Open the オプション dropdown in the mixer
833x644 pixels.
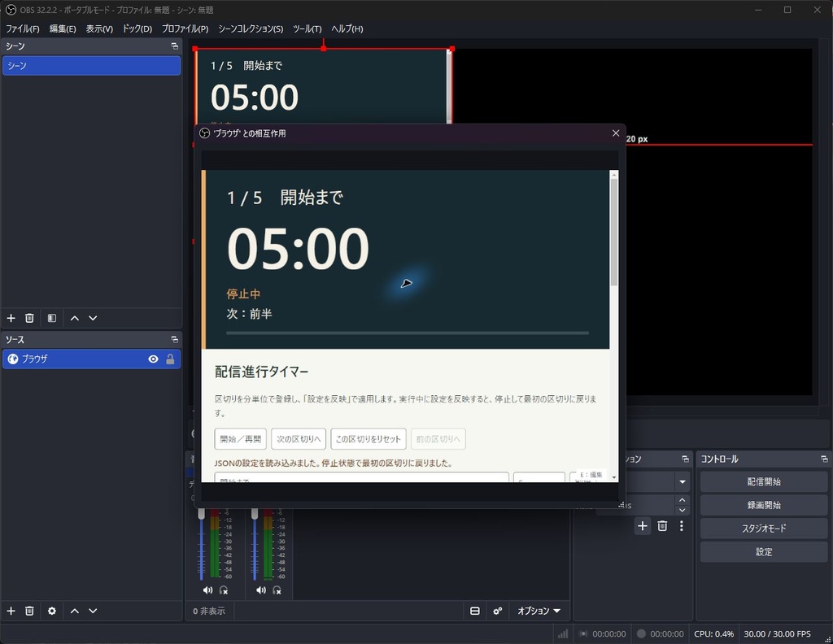(x=539, y=611)
